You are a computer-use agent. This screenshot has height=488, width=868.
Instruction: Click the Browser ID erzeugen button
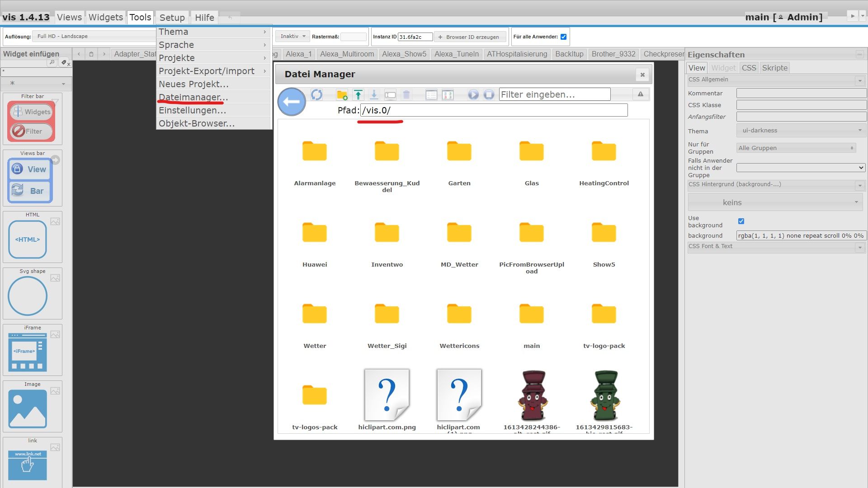(x=470, y=37)
